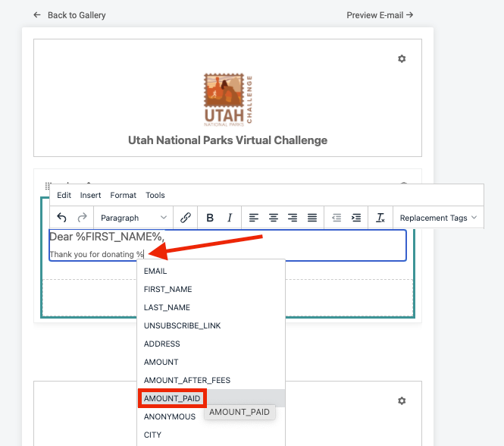This screenshot has height=446, width=504.
Task: Clear formatting with the Tx icon
Action: click(x=380, y=218)
